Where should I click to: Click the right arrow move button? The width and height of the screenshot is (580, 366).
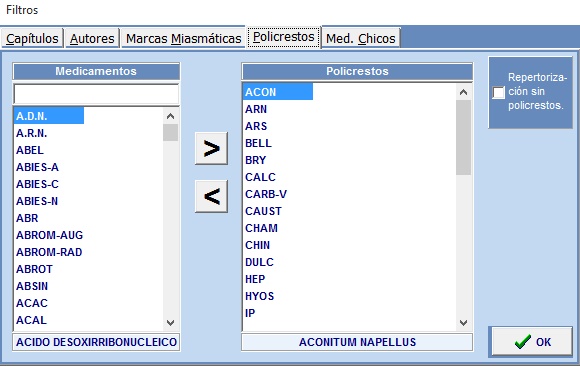pos(211,148)
